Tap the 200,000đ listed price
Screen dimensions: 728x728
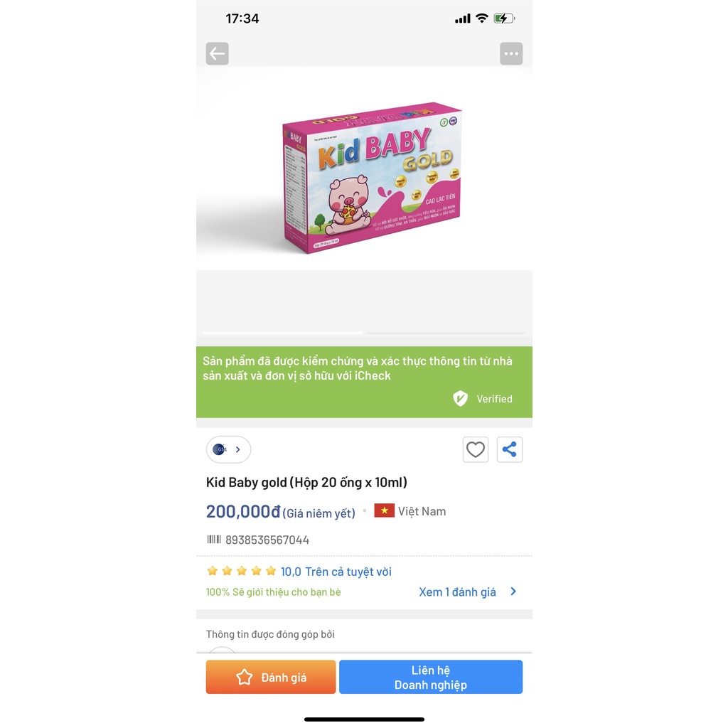[243, 512]
